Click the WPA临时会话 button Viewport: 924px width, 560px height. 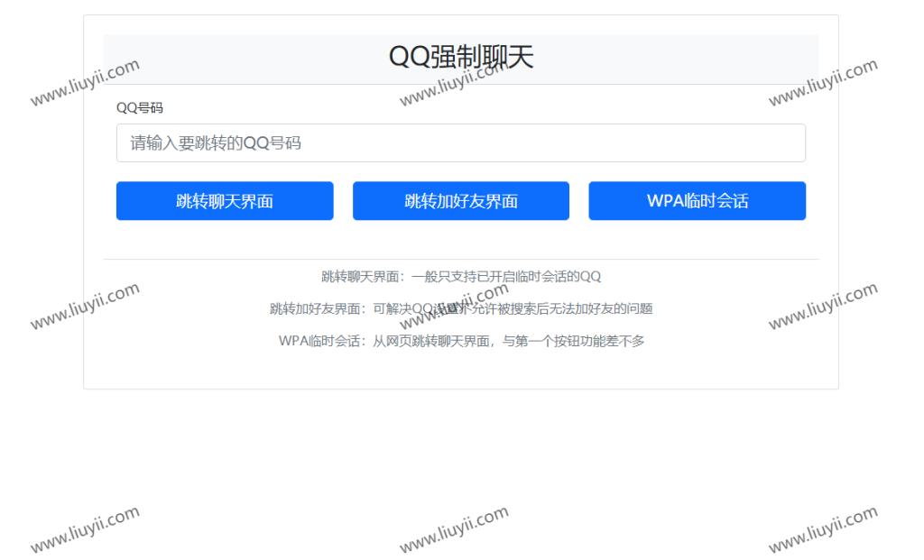coord(698,201)
